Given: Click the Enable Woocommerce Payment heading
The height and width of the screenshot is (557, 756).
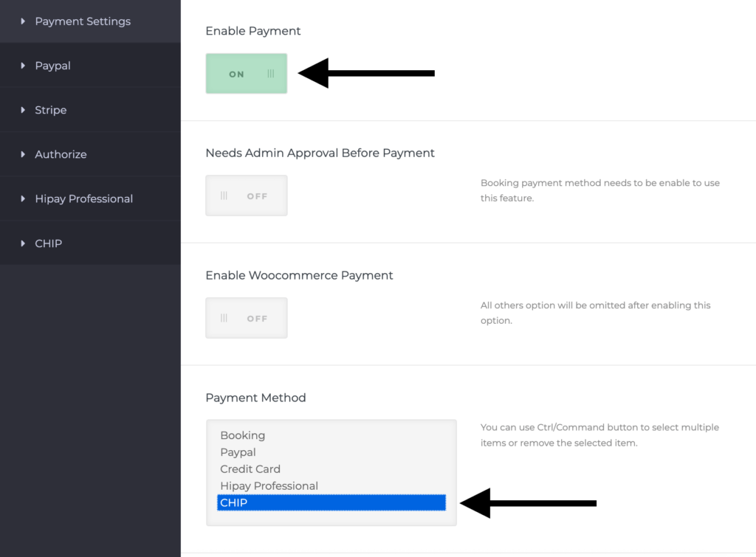Looking at the screenshot, I should pyautogui.click(x=299, y=275).
